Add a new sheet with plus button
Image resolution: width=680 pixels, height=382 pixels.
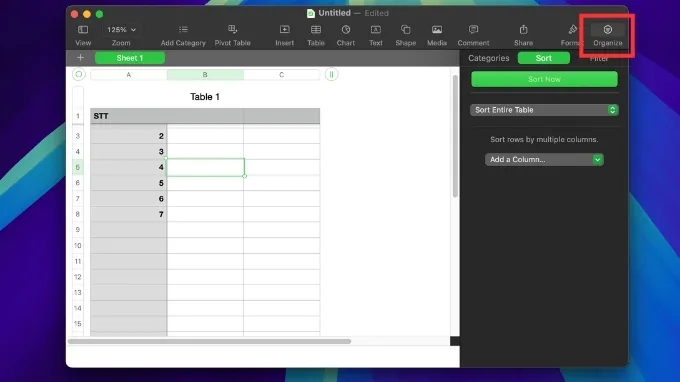(x=80, y=58)
